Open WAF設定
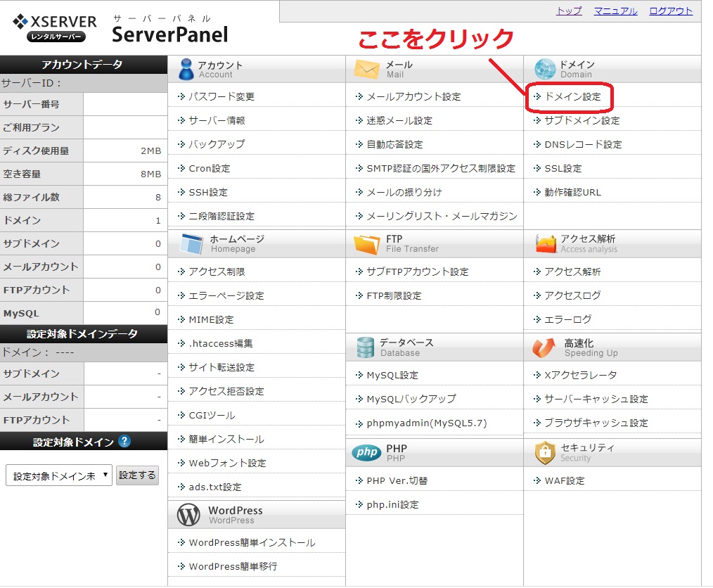 point(565,480)
